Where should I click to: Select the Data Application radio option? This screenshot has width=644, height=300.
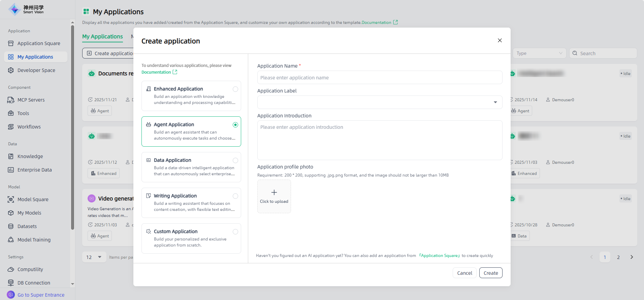coord(235,160)
